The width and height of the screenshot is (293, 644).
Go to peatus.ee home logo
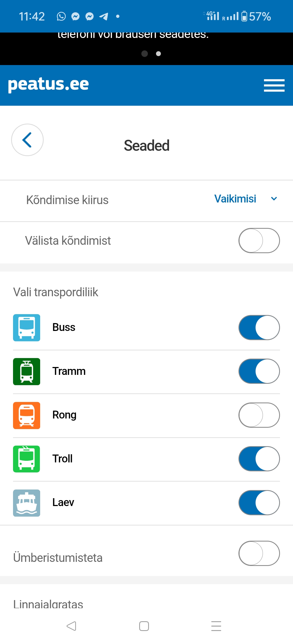coord(48,84)
